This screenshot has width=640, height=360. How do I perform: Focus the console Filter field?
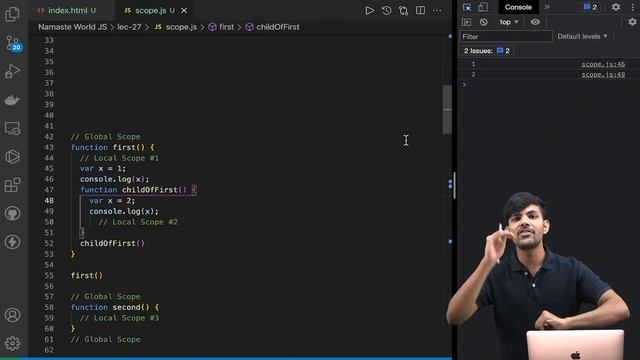point(506,37)
